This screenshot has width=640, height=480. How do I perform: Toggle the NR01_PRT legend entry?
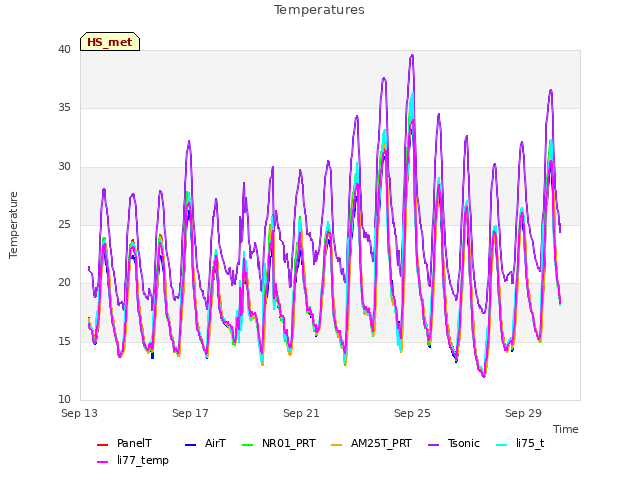279,443
